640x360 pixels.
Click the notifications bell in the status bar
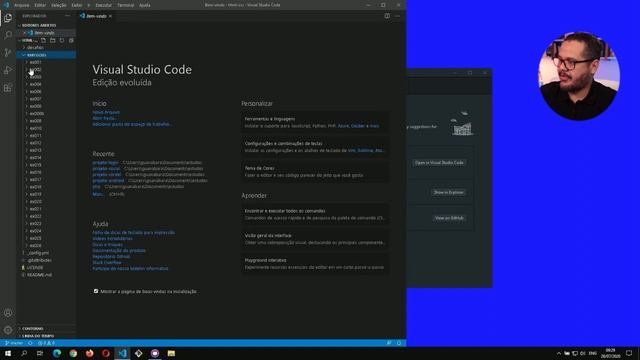(399, 343)
